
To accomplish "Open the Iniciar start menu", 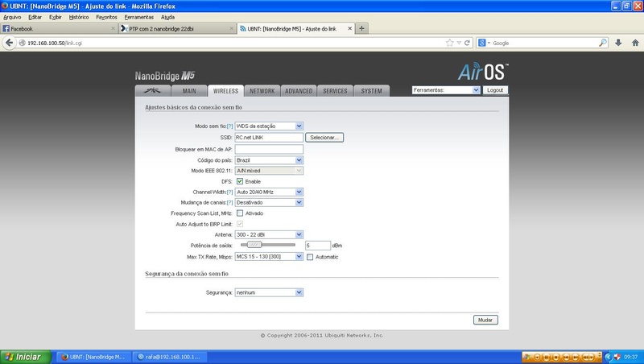I will click(26, 357).
